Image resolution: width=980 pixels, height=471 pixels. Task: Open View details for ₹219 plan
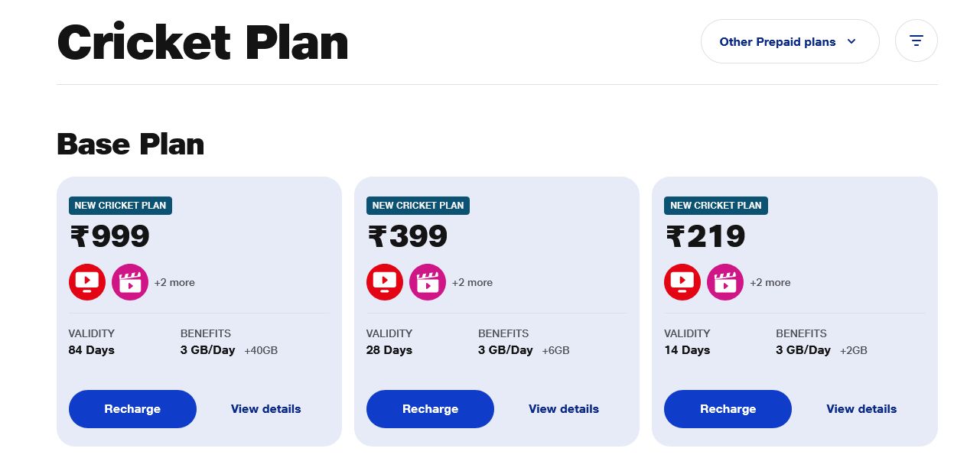[x=861, y=409]
